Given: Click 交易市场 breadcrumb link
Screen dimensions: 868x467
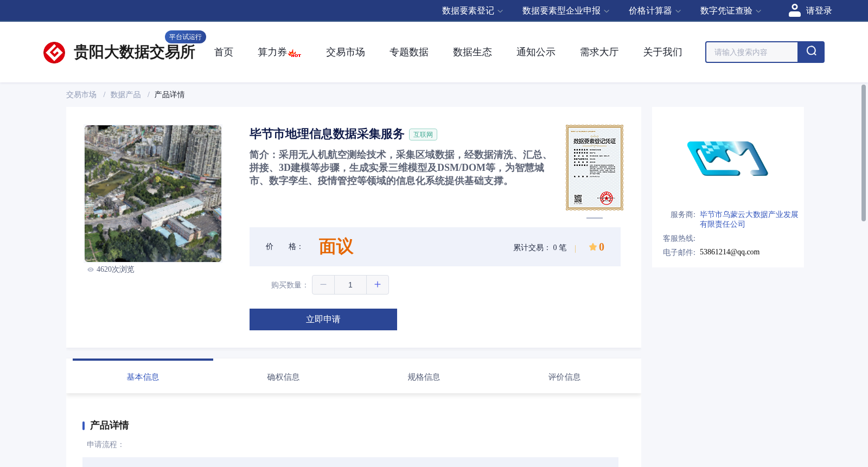Looking at the screenshot, I should click(81, 95).
